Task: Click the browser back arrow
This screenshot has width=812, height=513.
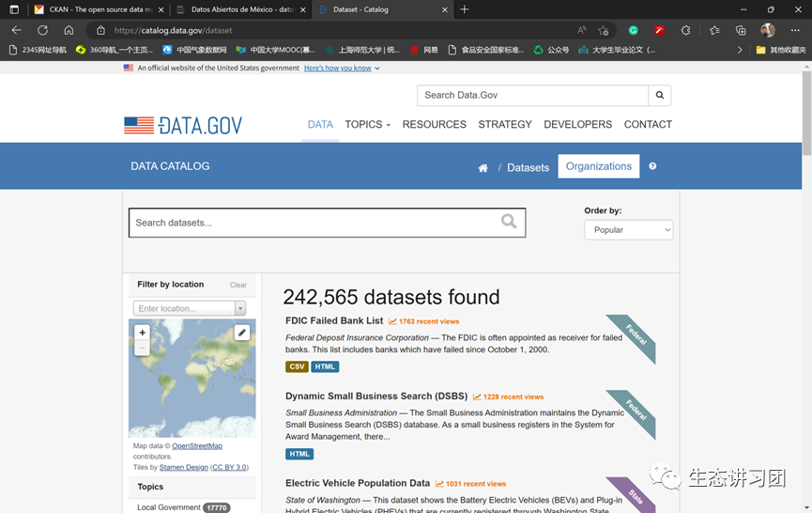Action: 17,30
